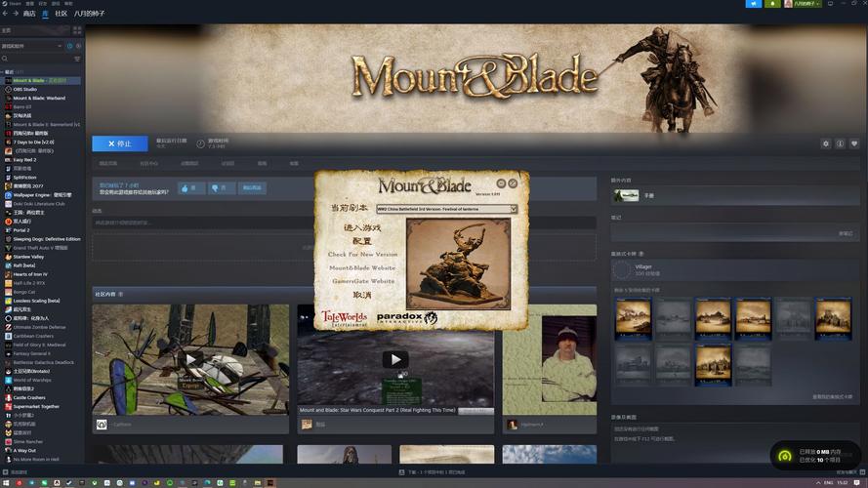Click the blue announcements megaphone icon
This screenshot has width=868, height=488.
753,4
